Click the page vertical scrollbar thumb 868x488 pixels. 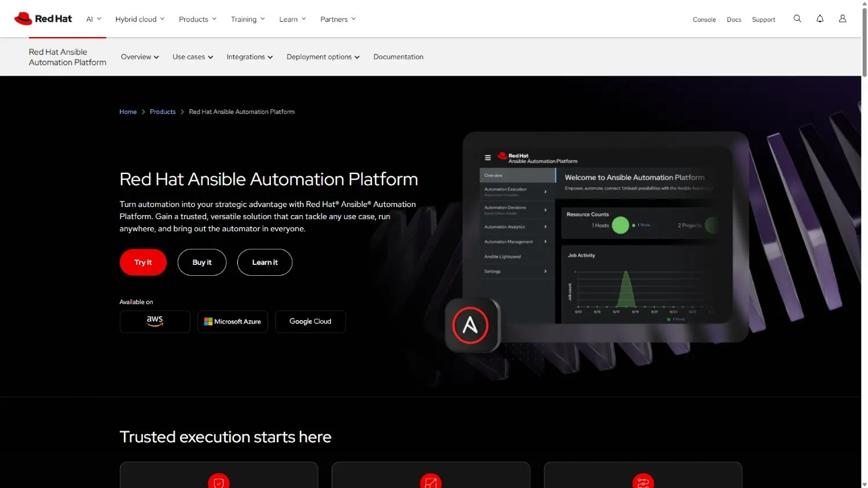(x=865, y=42)
